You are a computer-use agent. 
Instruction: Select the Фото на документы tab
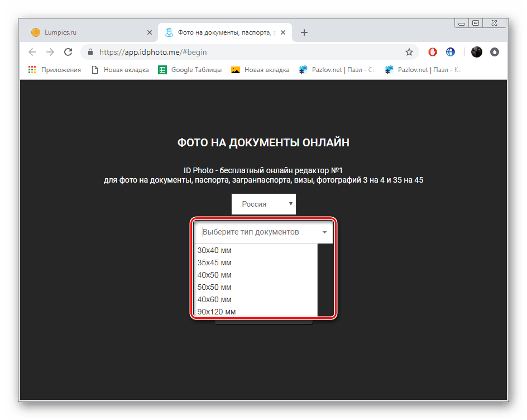click(224, 32)
